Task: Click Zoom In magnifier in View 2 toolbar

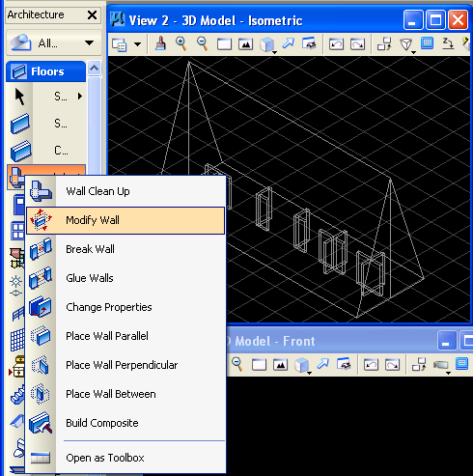Action: pyautogui.click(x=181, y=43)
